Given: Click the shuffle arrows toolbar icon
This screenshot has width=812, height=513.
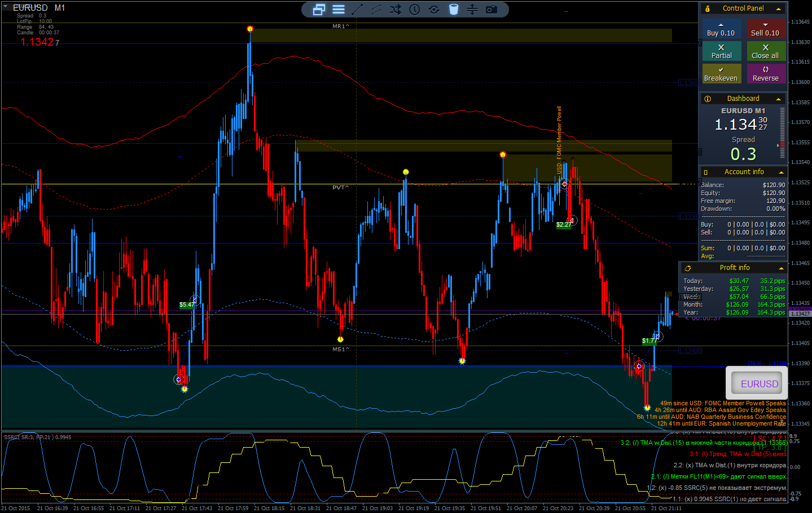Looking at the screenshot, I should (x=396, y=10).
